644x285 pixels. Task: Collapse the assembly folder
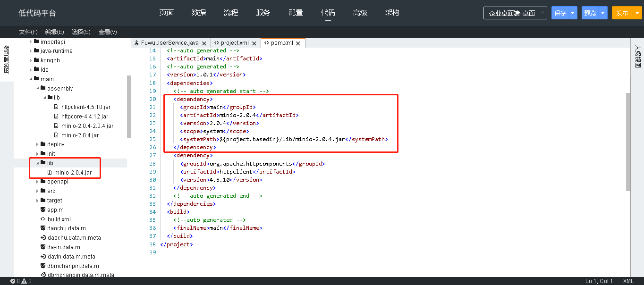point(38,89)
